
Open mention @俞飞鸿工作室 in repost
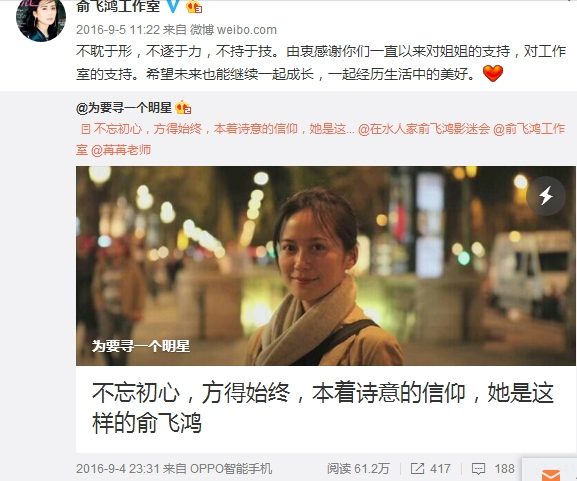(x=321, y=139)
